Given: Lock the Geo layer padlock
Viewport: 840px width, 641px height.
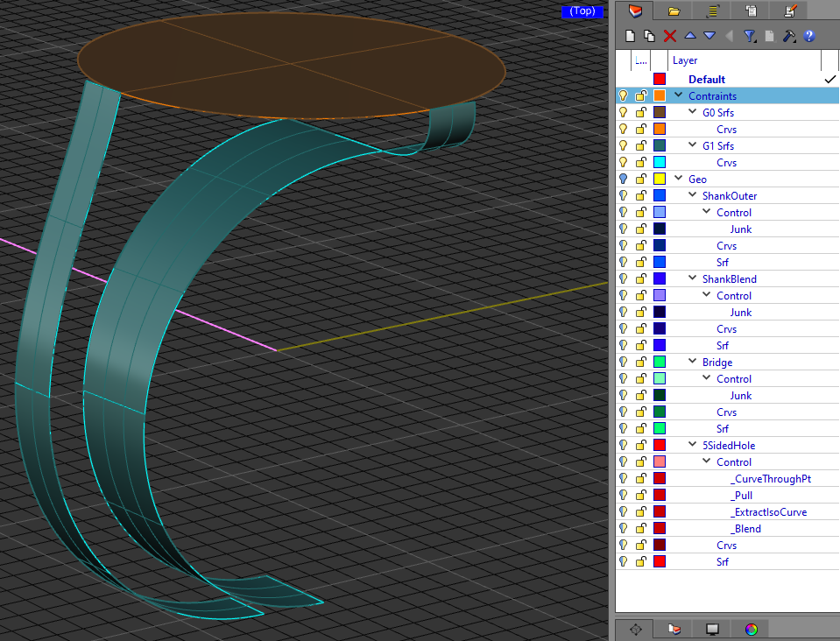Looking at the screenshot, I should pyautogui.click(x=640, y=179).
